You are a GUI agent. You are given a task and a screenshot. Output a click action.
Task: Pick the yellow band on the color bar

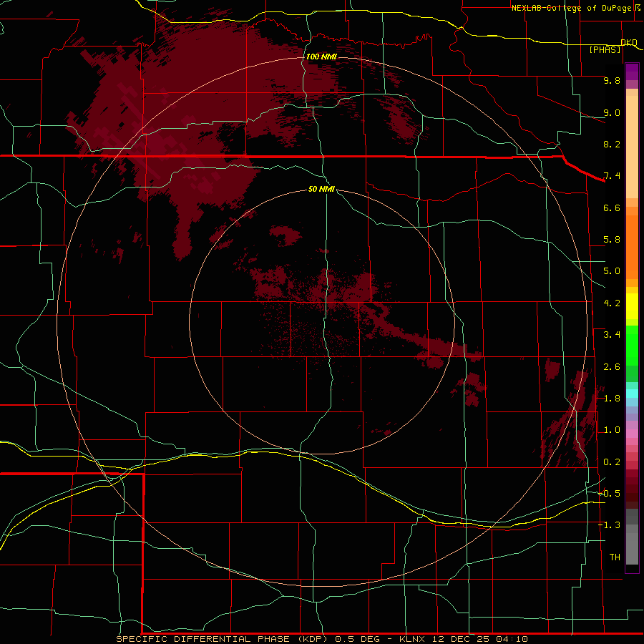(632, 306)
